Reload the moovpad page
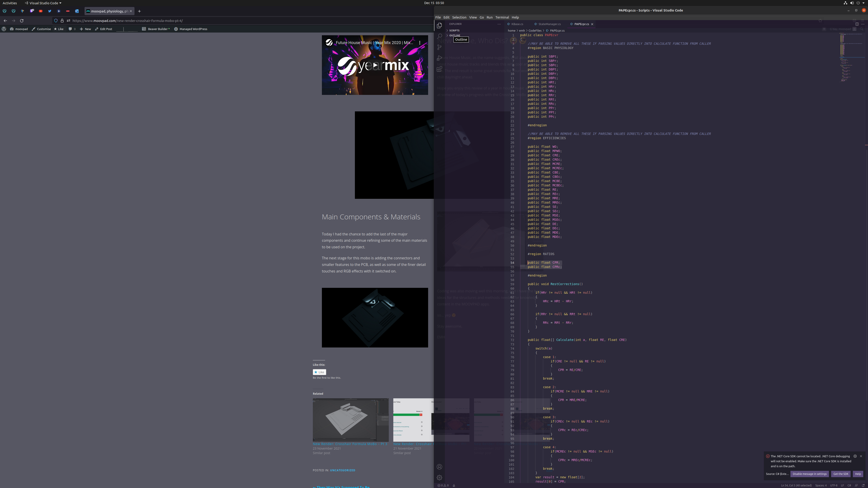The image size is (868, 488). click(x=21, y=21)
